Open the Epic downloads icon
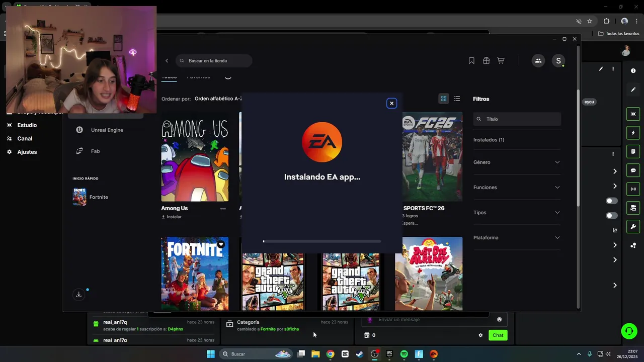This screenshot has width=644, height=362. pyautogui.click(x=78, y=295)
